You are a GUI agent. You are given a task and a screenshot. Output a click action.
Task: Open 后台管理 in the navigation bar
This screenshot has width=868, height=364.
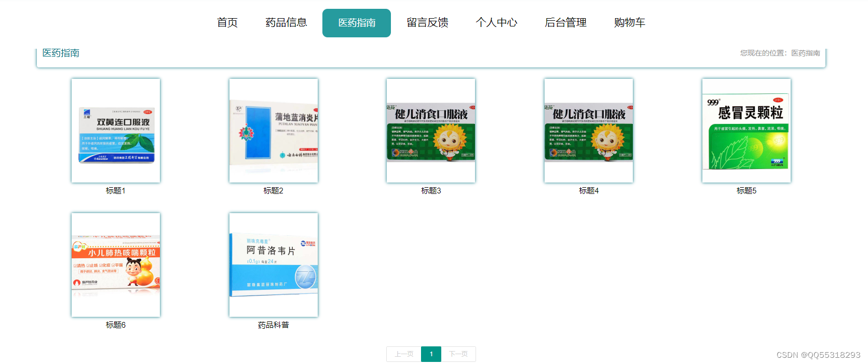[x=565, y=23]
